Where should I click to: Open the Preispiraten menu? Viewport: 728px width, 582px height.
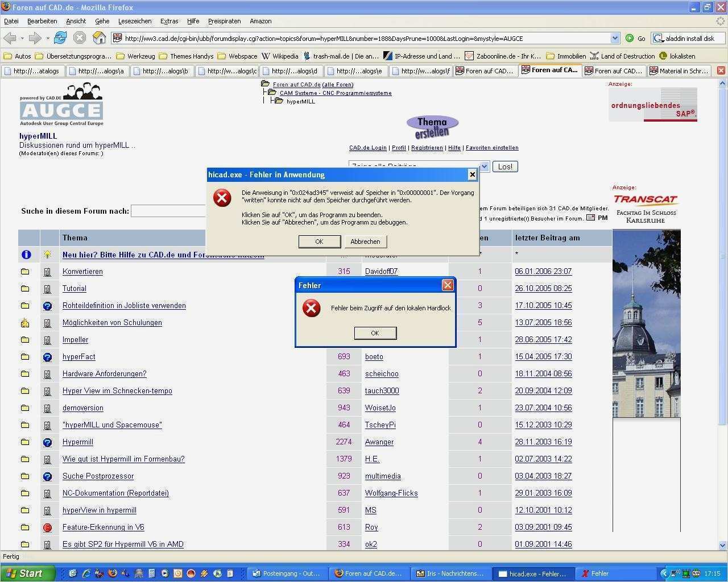click(x=224, y=21)
